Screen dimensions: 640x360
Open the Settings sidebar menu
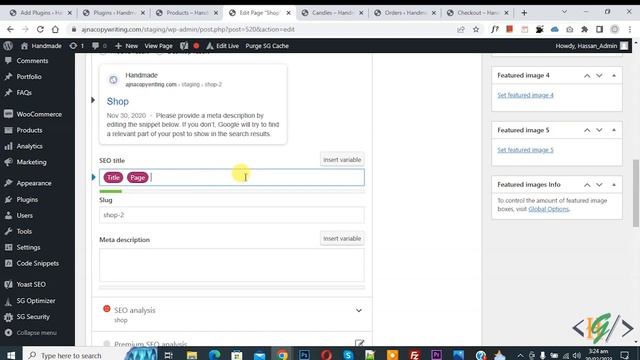(28, 247)
